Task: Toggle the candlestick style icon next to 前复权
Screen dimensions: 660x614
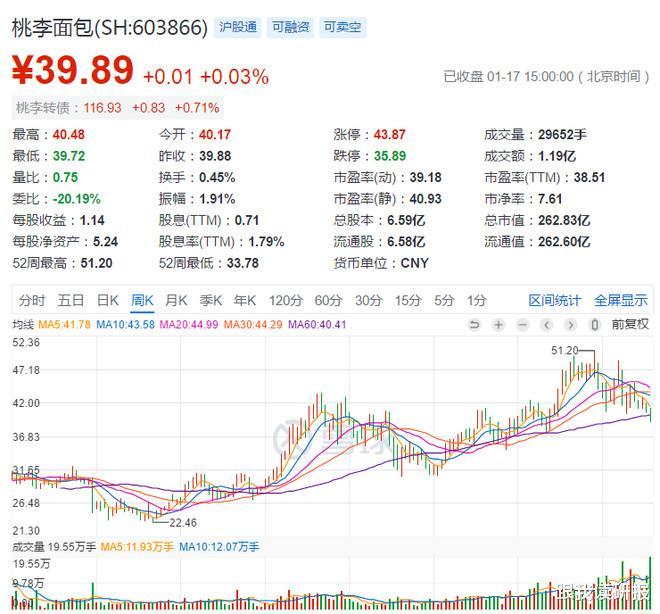Action: tap(594, 325)
